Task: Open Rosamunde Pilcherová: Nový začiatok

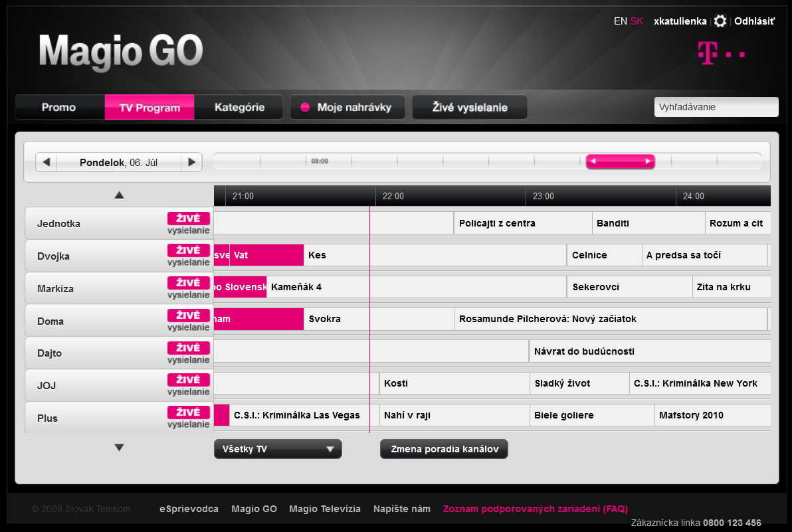Action: (x=611, y=319)
